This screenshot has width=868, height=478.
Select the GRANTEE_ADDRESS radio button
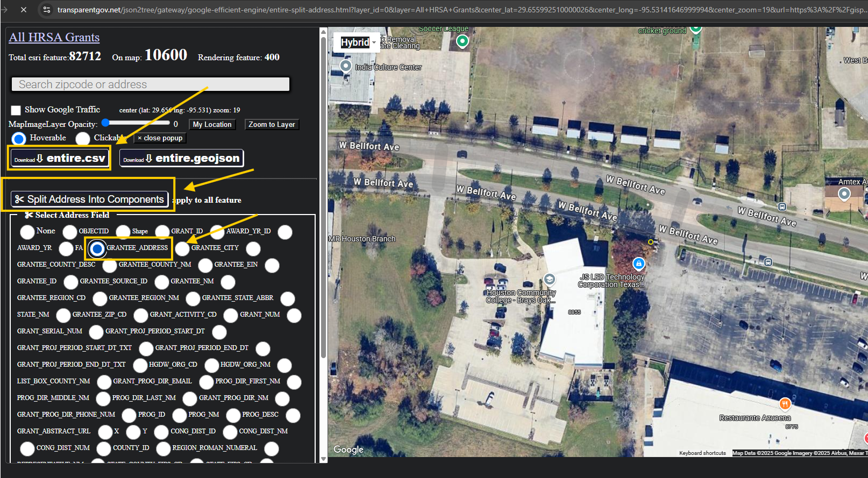pyautogui.click(x=97, y=249)
